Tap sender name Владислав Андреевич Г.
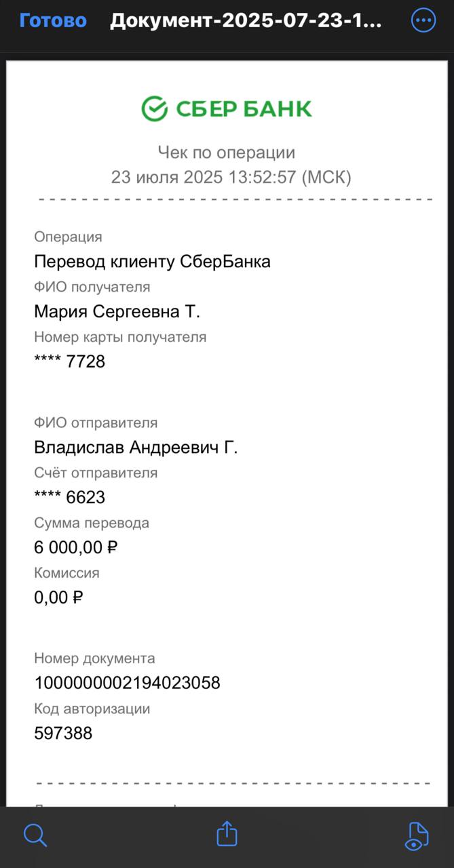Screen dimensions: 454x868 pos(136,448)
